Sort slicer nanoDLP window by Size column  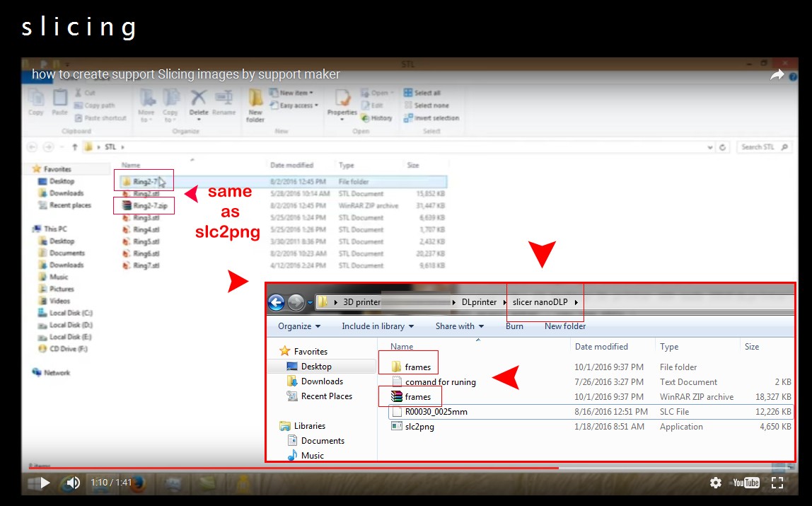[x=752, y=347]
